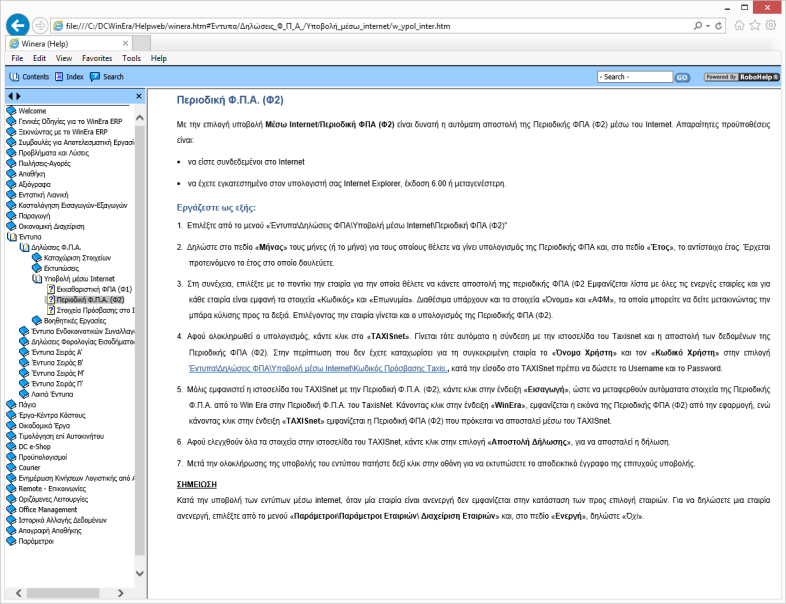The image size is (786, 604).
Task: Collapse the open Έντυπα book node
Action: tap(11, 237)
